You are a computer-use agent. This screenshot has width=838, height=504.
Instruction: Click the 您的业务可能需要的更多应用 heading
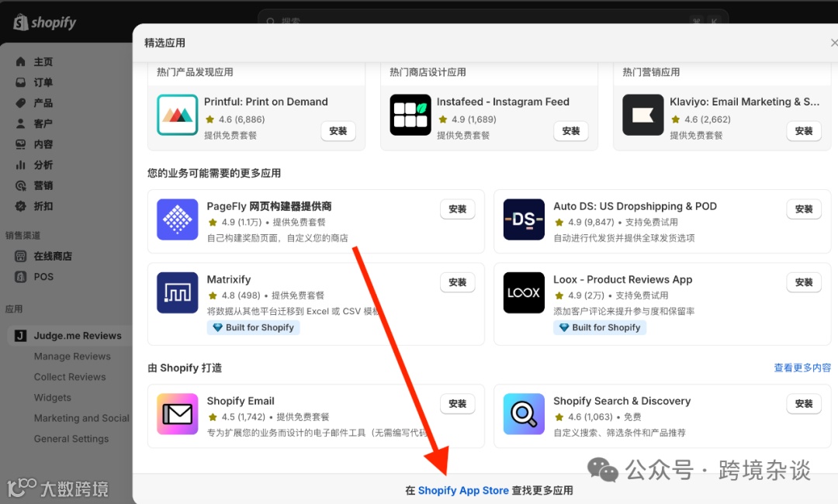[214, 173]
